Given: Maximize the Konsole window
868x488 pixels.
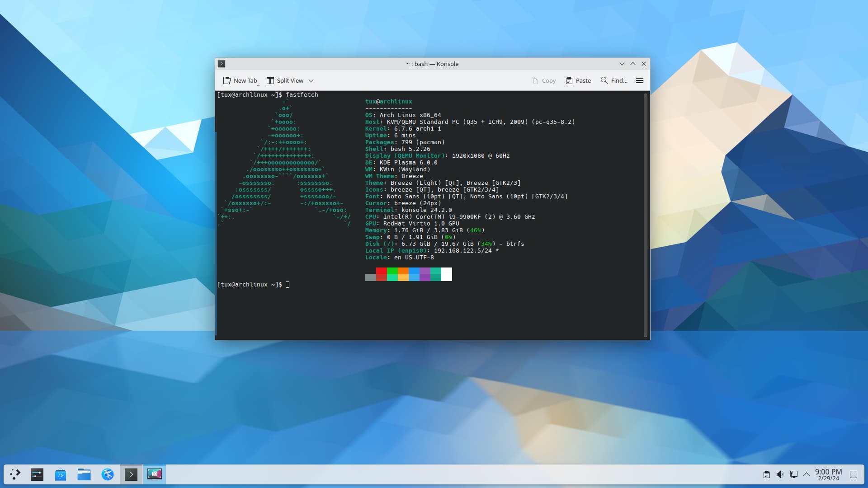Looking at the screenshot, I should pos(633,64).
